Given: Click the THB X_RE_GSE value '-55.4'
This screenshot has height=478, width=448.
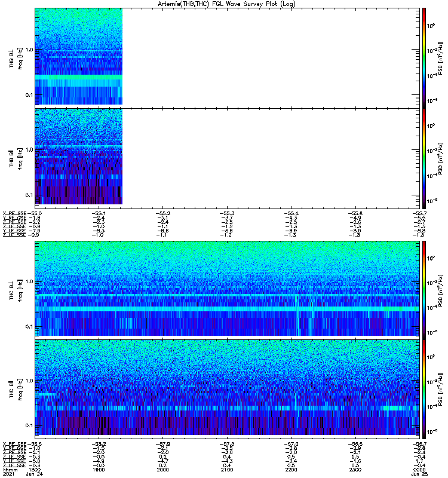Looking at the screenshot, I should [x=291, y=213].
